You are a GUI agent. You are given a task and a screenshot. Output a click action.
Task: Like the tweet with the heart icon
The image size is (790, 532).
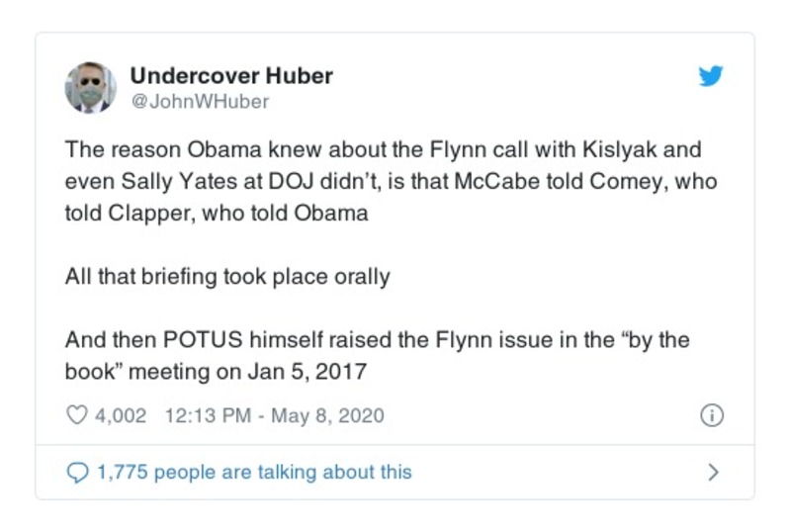(76, 415)
